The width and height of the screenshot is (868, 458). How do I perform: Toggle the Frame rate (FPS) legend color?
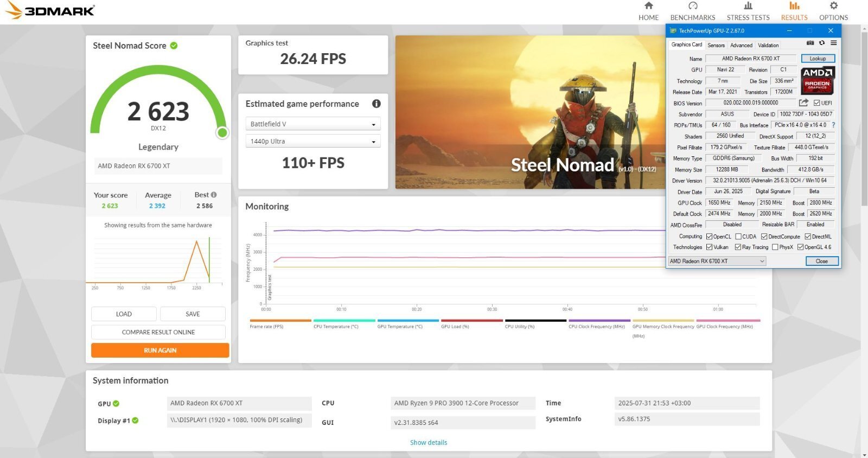pyautogui.click(x=280, y=321)
